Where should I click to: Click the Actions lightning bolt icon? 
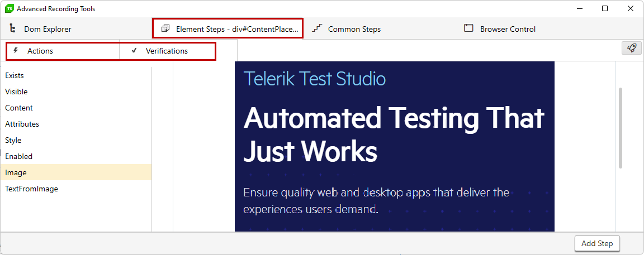coord(16,50)
